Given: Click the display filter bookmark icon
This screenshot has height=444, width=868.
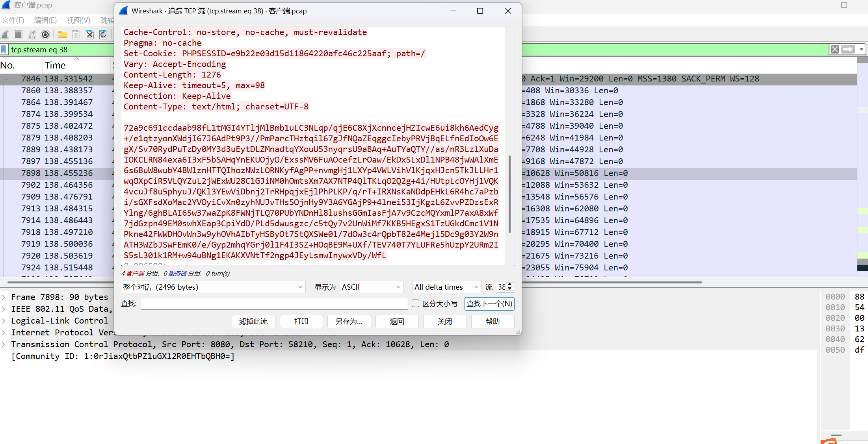Looking at the screenshot, I should pyautogui.click(x=4, y=50).
